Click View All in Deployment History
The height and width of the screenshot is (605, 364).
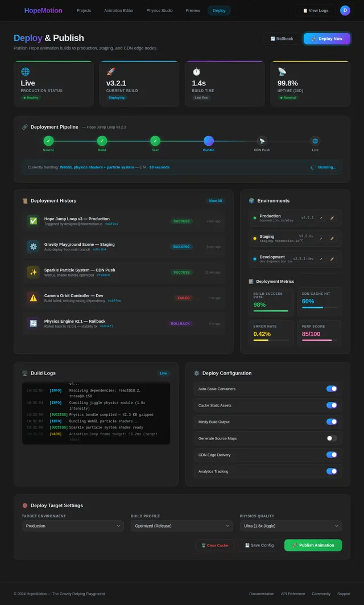215,201
